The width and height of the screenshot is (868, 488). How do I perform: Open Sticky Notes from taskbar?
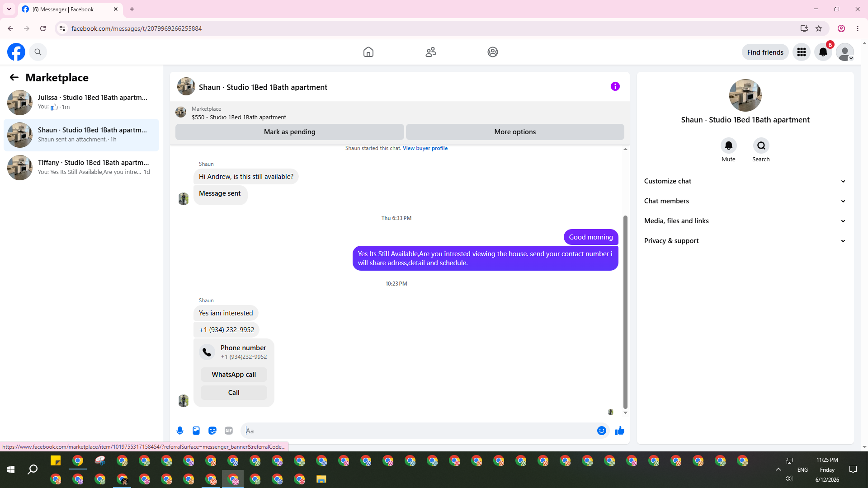click(56, 461)
